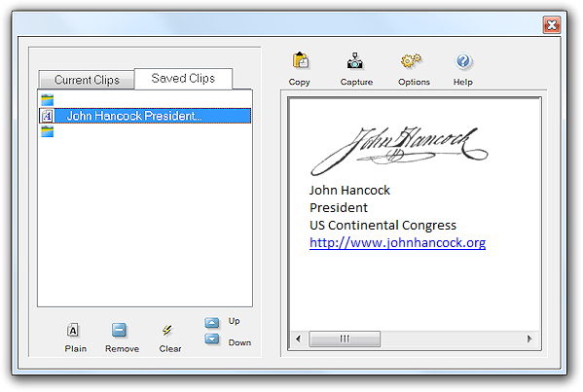Click the horizontal scrollbar thumb

coord(345,339)
